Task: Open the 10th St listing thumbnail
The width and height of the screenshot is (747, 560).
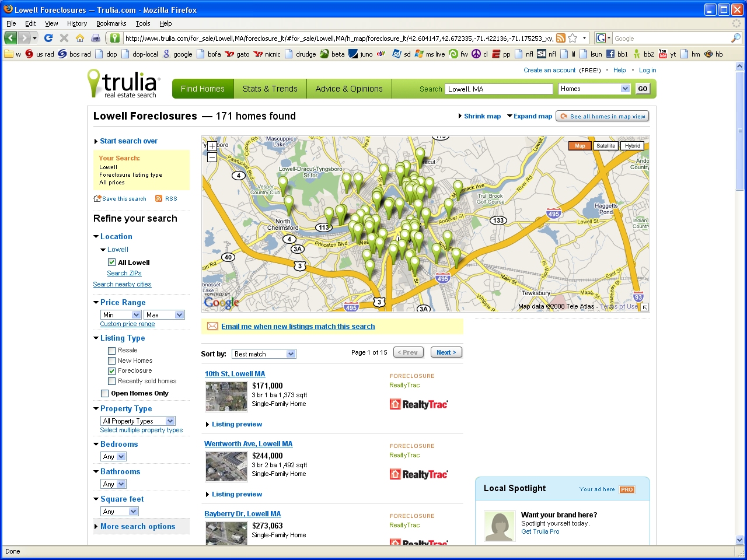Action: (226, 397)
